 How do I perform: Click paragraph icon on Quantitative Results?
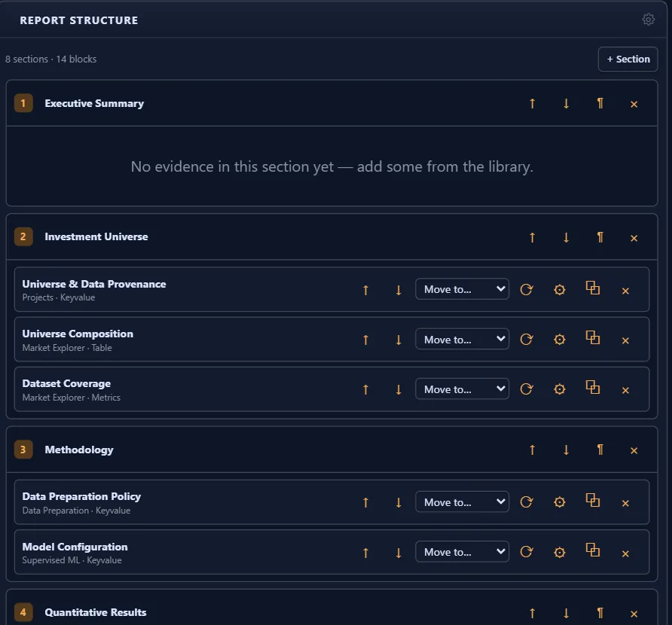pyautogui.click(x=600, y=614)
